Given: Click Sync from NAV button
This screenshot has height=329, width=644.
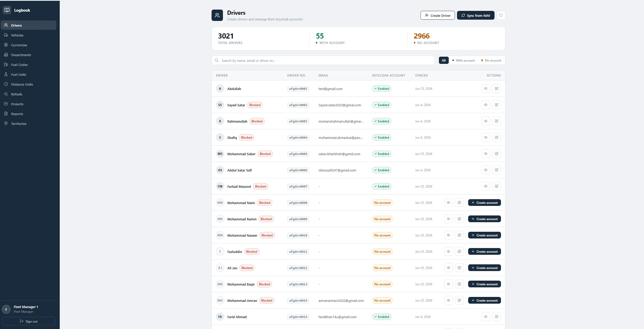Looking at the screenshot, I should point(475,15).
